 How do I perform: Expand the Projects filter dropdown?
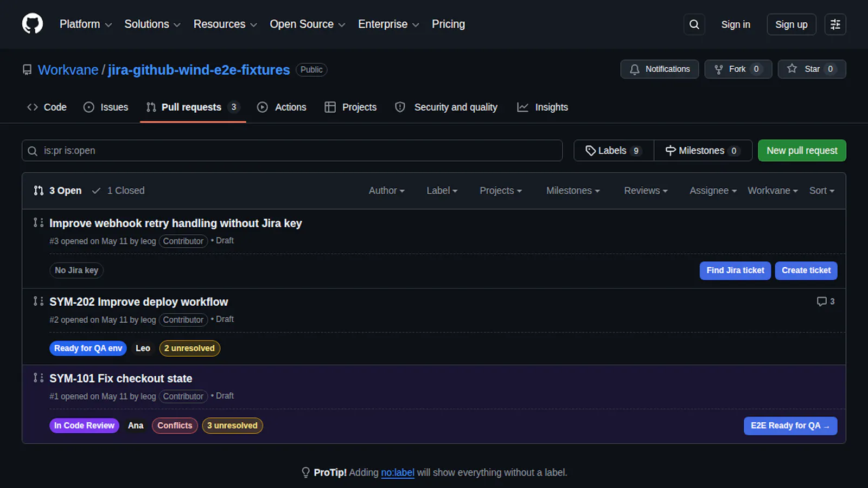click(501, 191)
